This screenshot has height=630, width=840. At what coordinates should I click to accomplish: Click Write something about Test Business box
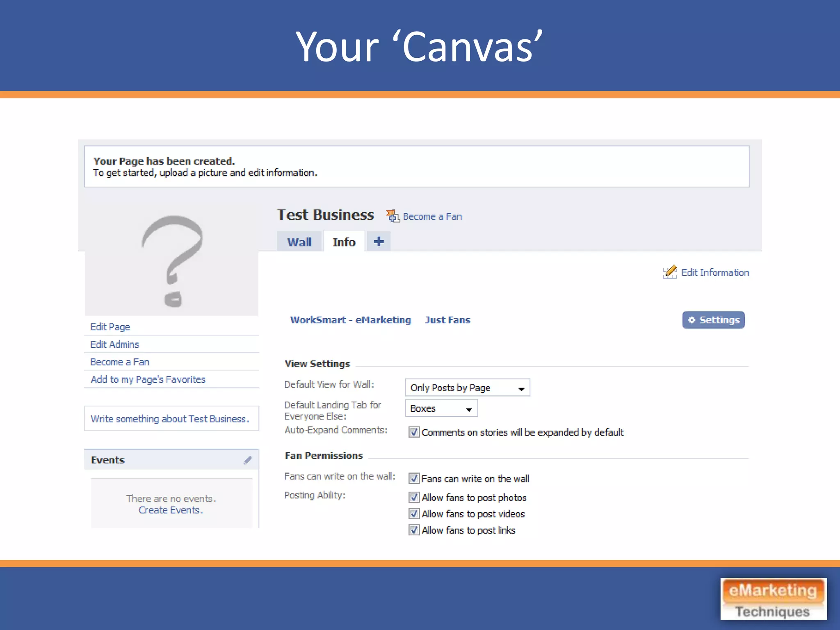[171, 419]
